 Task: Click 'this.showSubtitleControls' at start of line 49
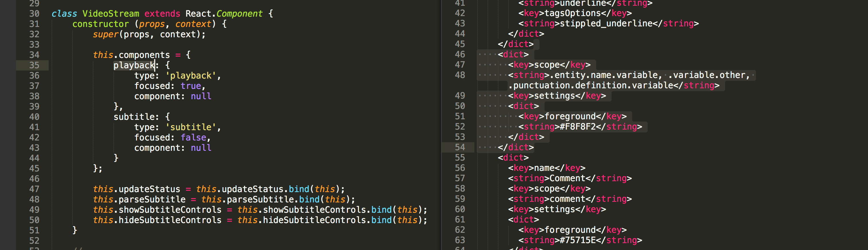pos(157,210)
